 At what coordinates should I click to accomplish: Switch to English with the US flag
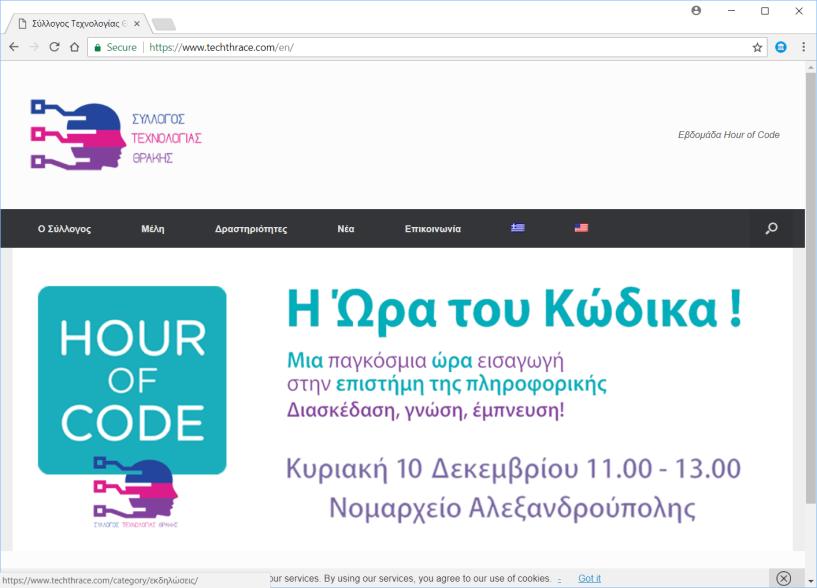(x=581, y=228)
